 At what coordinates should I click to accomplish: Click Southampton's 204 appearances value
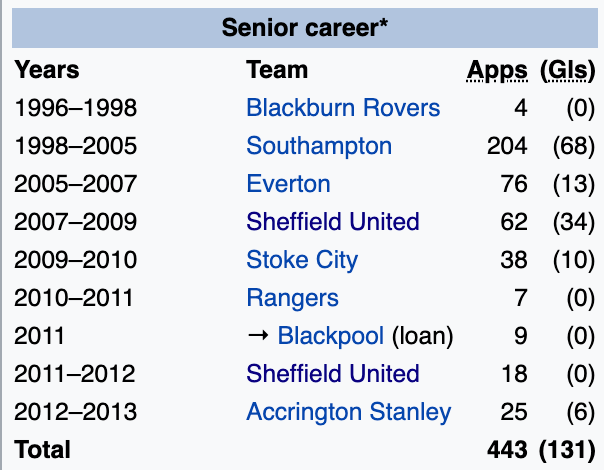[507, 146]
